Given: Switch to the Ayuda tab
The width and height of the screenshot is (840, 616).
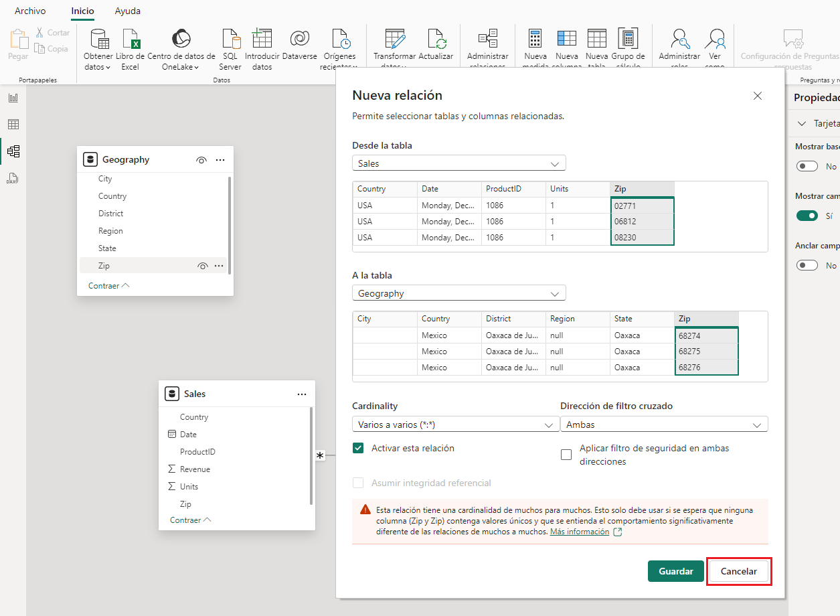Looking at the screenshot, I should (x=127, y=11).
